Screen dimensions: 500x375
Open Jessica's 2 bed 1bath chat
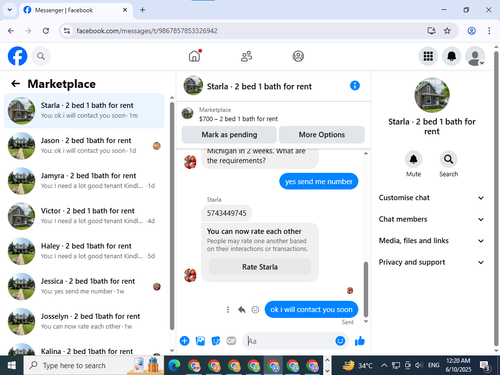coord(84,286)
